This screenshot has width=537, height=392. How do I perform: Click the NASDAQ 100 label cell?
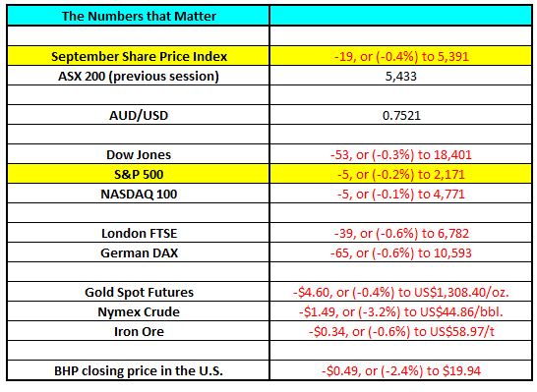(139, 194)
